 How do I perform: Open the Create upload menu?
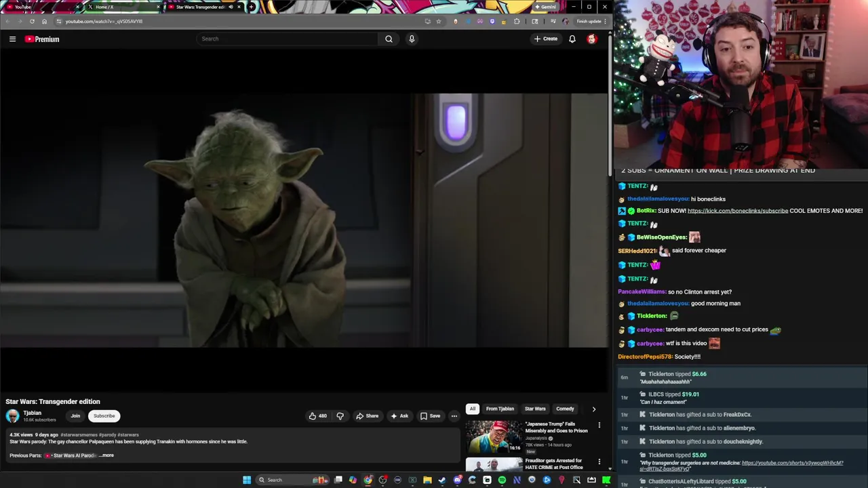tap(545, 39)
